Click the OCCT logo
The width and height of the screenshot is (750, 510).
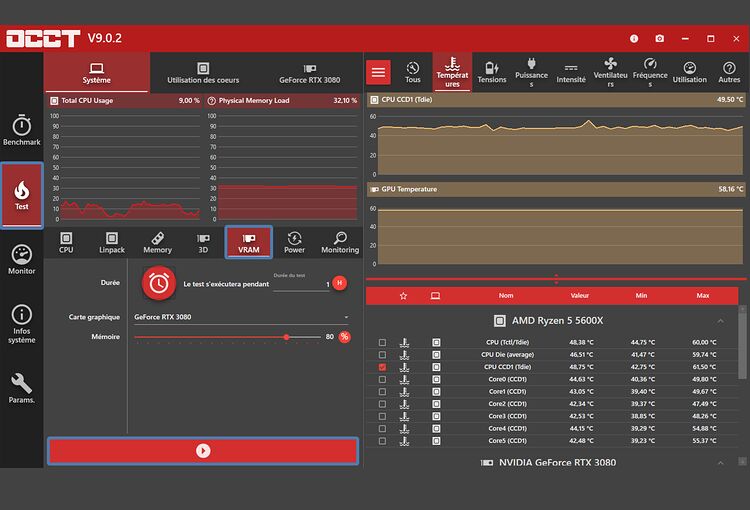pyautogui.click(x=43, y=38)
